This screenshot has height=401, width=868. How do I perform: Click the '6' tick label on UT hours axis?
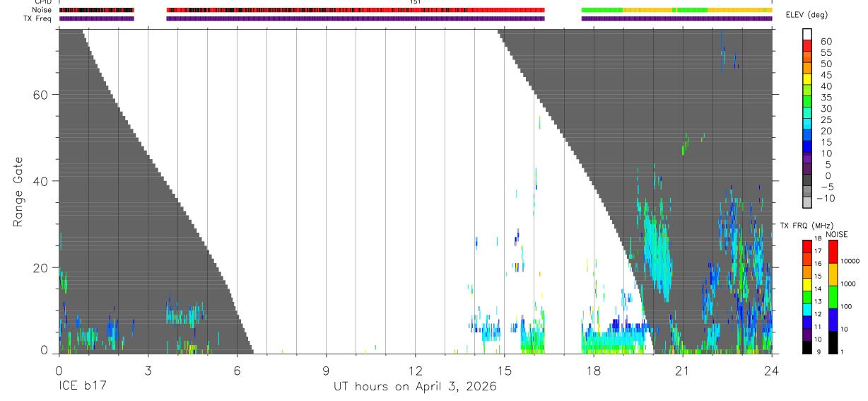[x=237, y=370]
